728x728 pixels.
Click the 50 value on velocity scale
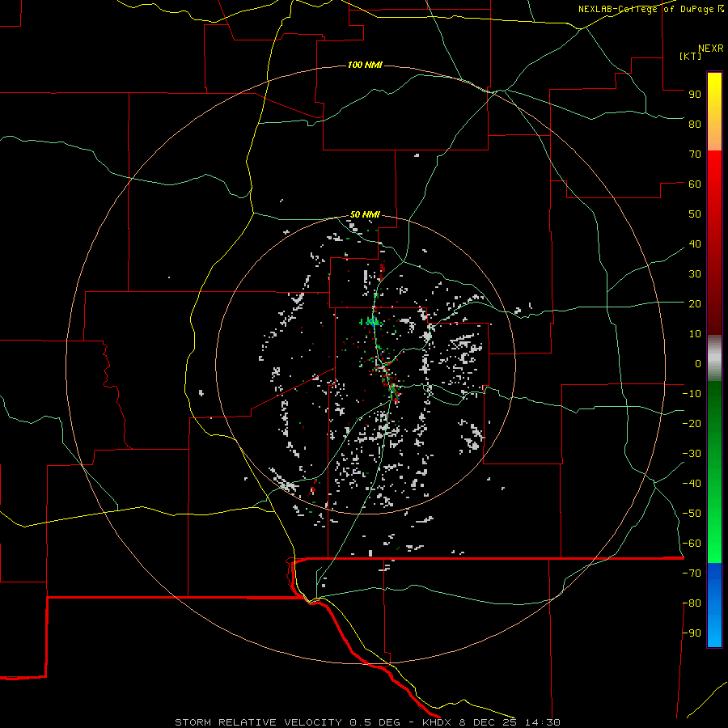(695, 214)
